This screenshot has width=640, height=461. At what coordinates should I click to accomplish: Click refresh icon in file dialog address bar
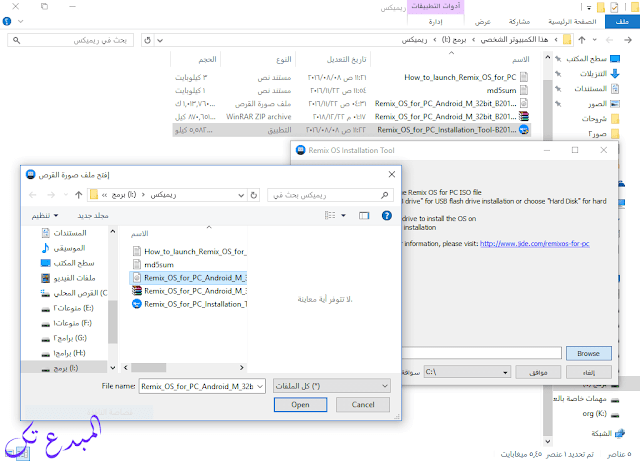pyautogui.click(x=253, y=195)
